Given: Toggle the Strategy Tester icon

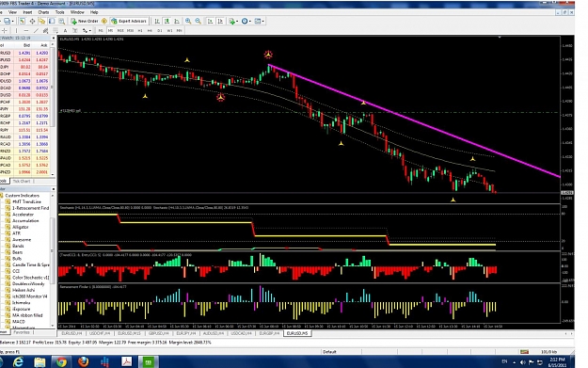Looking at the screenshot, I should (61, 21).
